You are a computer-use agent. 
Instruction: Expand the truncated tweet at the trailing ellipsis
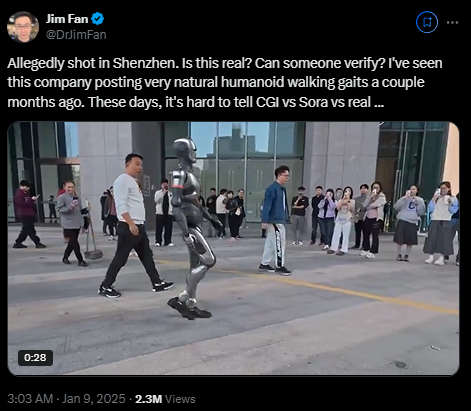[x=379, y=102]
